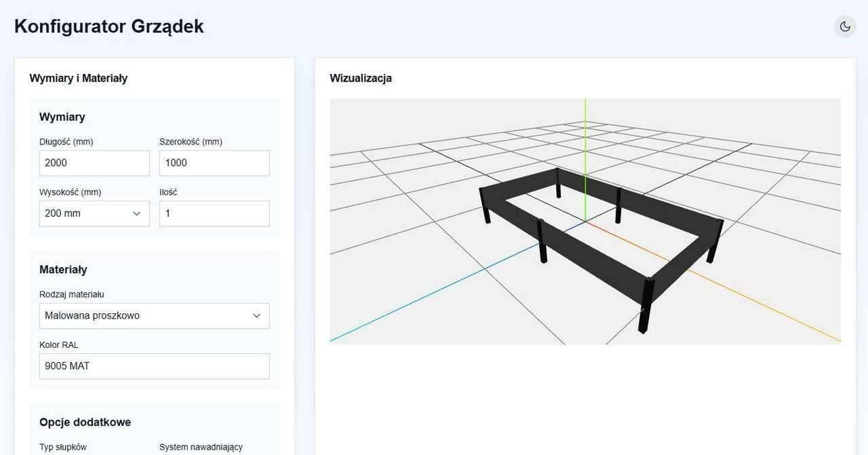Open the Rodzaj materiału dropdown

click(154, 315)
